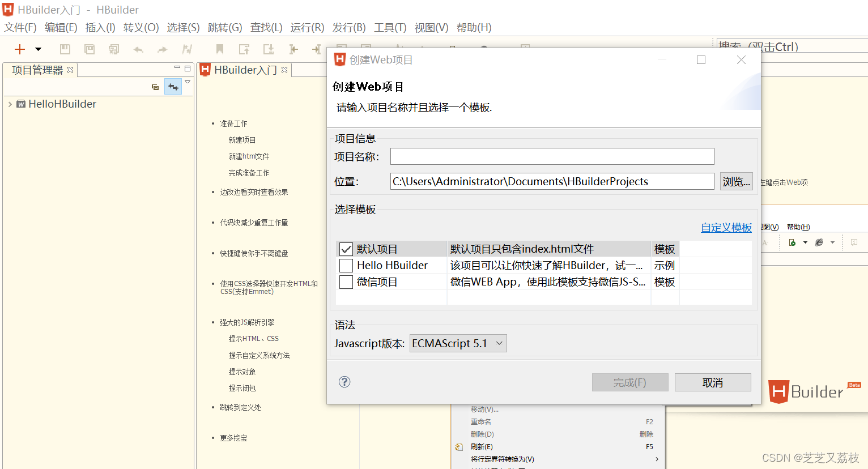Click the Undo arrow icon
868x469 pixels.
pyautogui.click(x=138, y=49)
